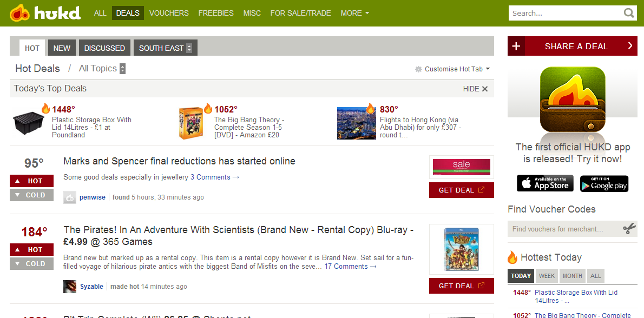Viewport: 644px width, 318px height.
Task: Click the HUKD flame logo
Action: (x=20, y=13)
